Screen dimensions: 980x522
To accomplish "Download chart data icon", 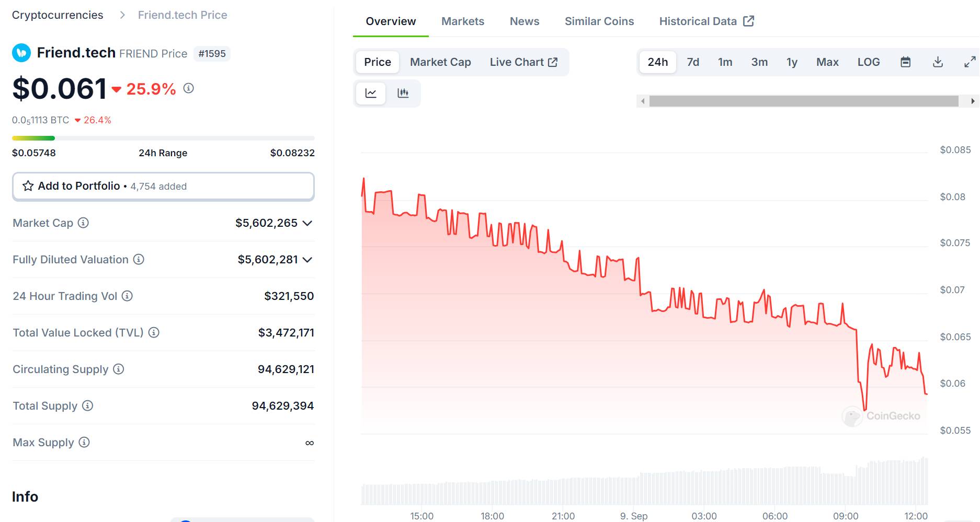I will pyautogui.click(x=938, y=62).
